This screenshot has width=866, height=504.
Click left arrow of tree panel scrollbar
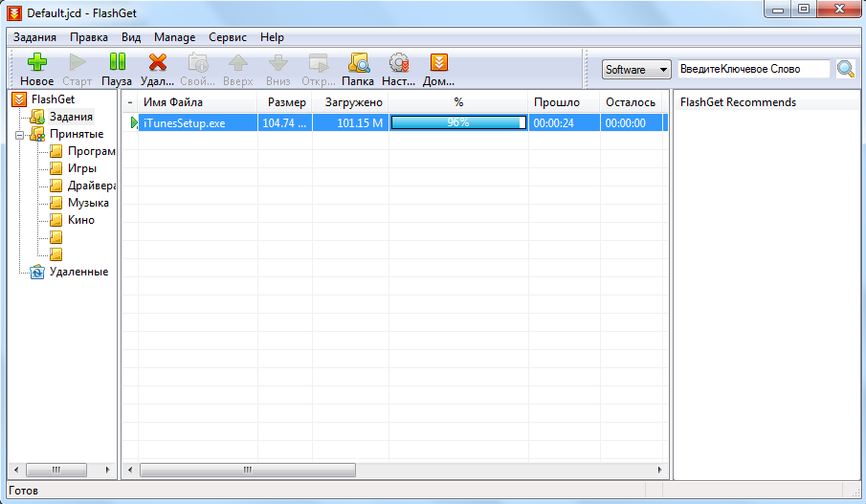pyautogui.click(x=16, y=470)
